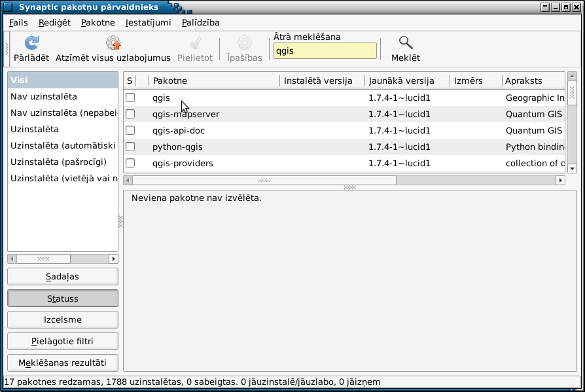Click 'Python bindin' description text
This screenshot has width=585, height=392.
535,147
